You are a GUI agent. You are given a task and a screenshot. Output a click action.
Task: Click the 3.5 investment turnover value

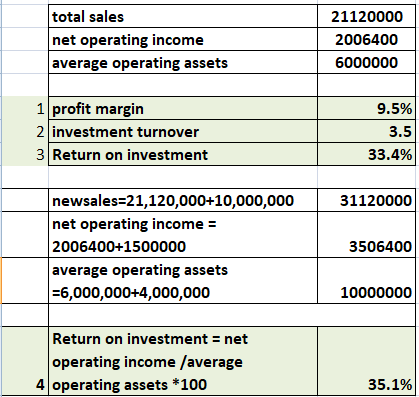(x=367, y=131)
